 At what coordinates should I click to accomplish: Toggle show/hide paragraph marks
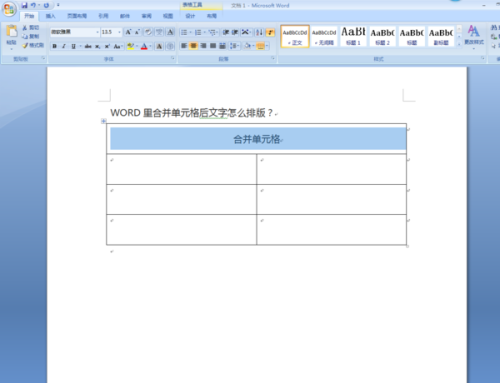pyautogui.click(x=270, y=32)
